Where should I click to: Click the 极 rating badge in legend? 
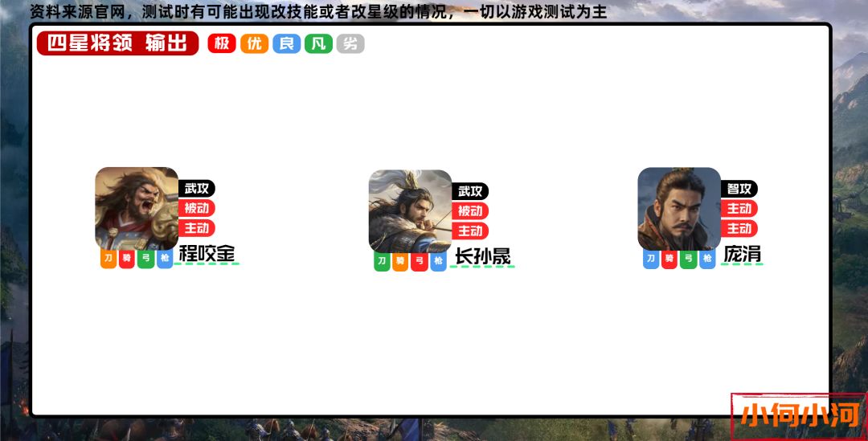[x=222, y=43]
